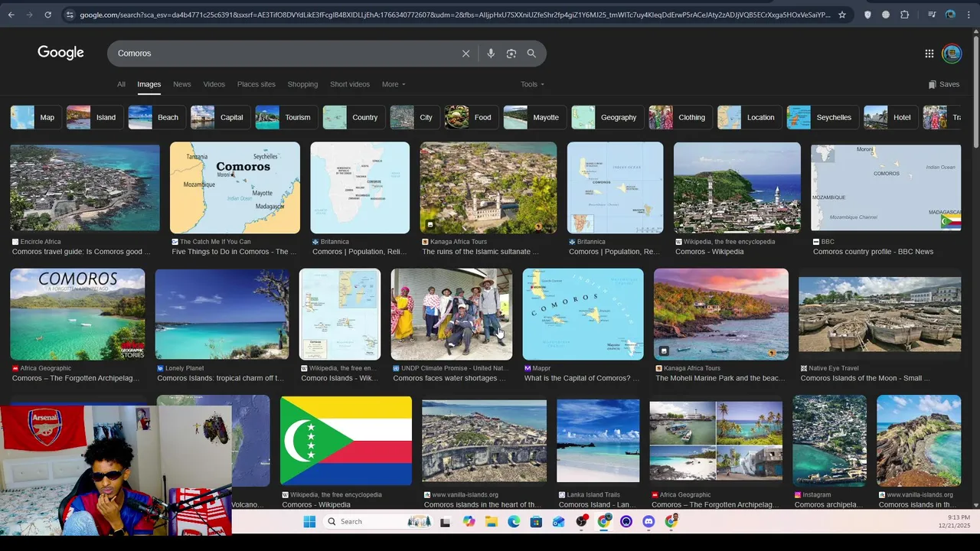Open the Google apps grid icon
The height and width of the screenshot is (551, 980).
click(929, 54)
